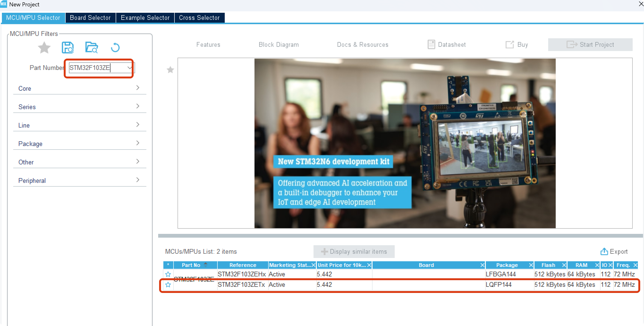Toggle favorite star for the STM32F103ZEHx row
This screenshot has width=644, height=326.
point(168,274)
